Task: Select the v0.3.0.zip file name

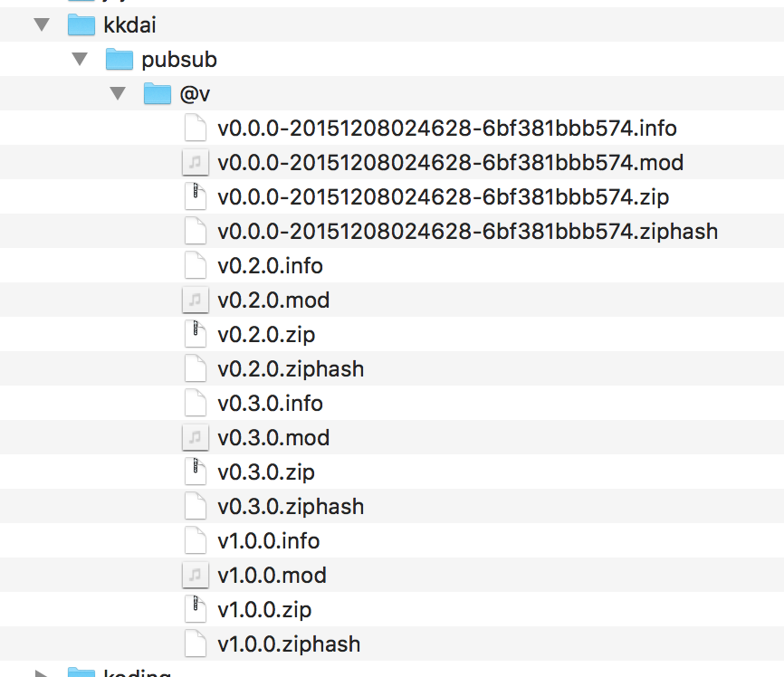Action: (266, 472)
